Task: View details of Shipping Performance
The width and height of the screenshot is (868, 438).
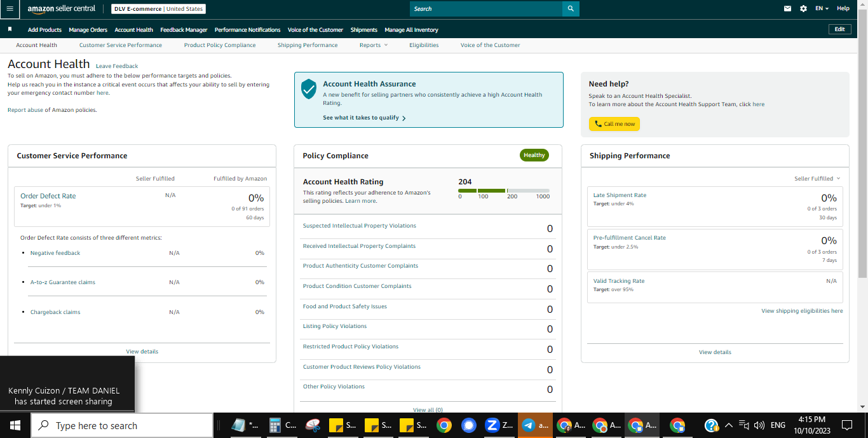Action: [715, 352]
